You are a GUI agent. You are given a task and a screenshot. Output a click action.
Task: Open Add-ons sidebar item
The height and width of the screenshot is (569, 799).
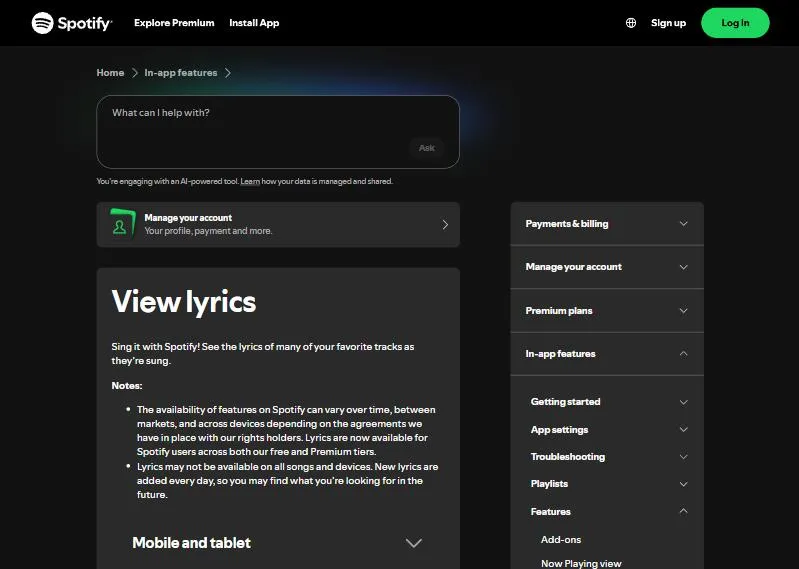pyautogui.click(x=561, y=539)
